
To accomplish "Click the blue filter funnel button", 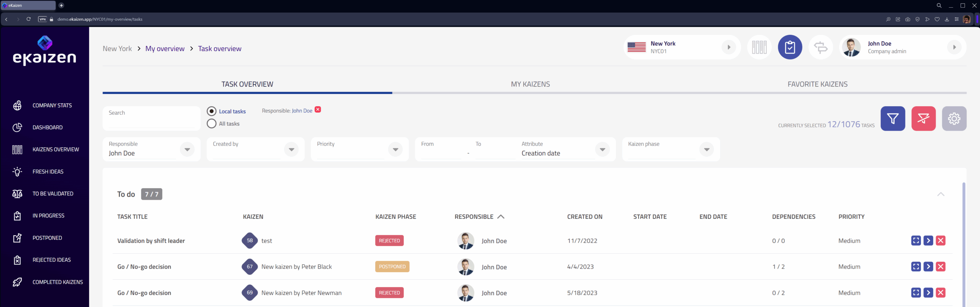I will pyautogui.click(x=892, y=119).
